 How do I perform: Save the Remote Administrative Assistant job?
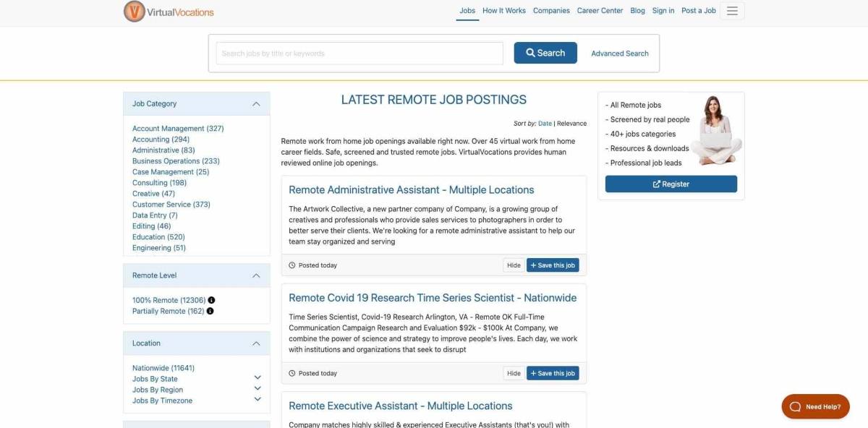(x=553, y=265)
